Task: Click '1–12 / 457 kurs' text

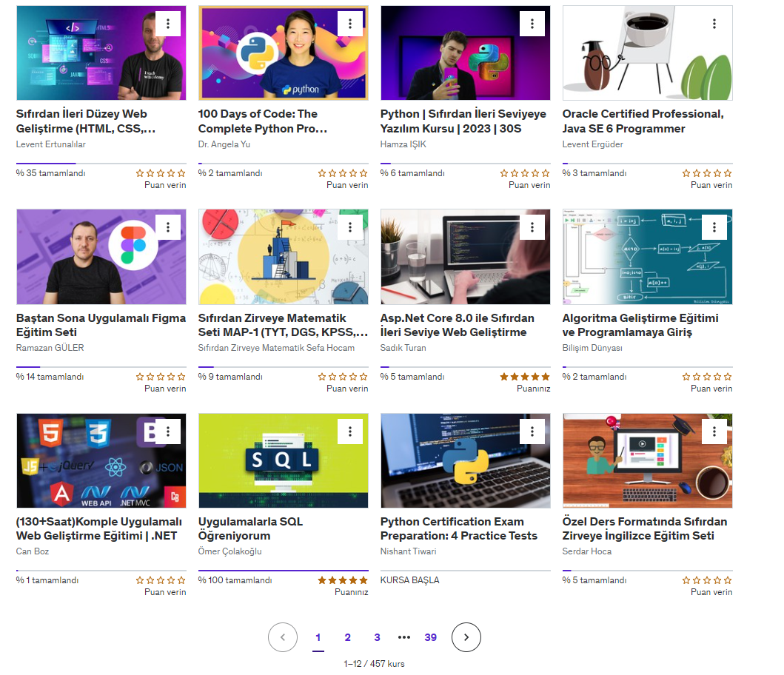Action: click(x=374, y=663)
